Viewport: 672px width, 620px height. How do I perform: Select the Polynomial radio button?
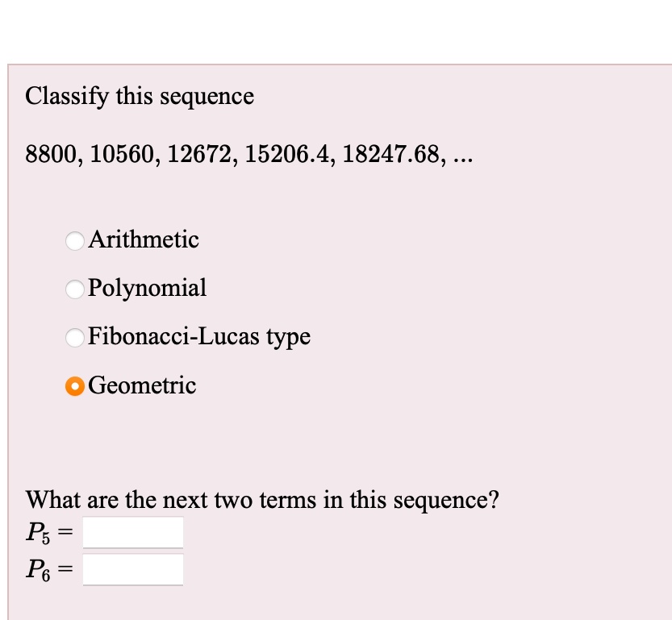click(74, 289)
